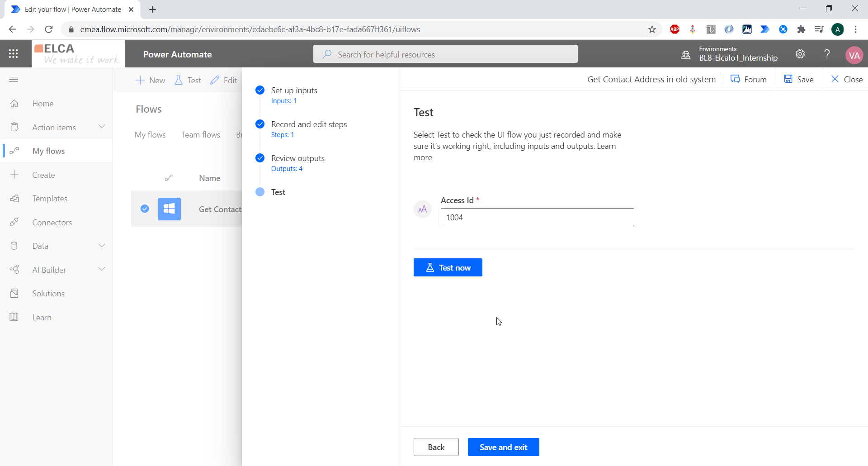Click the Steps: 1 link
The width and height of the screenshot is (868, 466).
[x=283, y=135]
